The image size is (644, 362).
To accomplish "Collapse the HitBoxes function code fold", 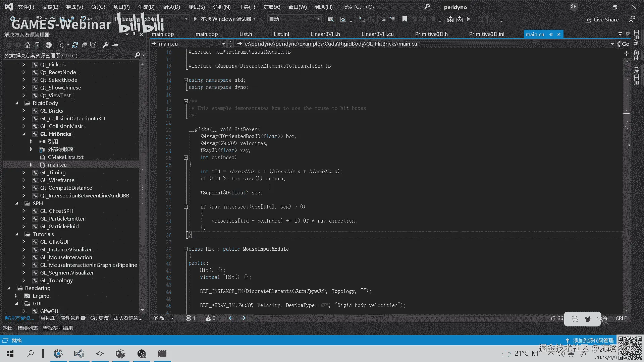I will click(x=185, y=157).
